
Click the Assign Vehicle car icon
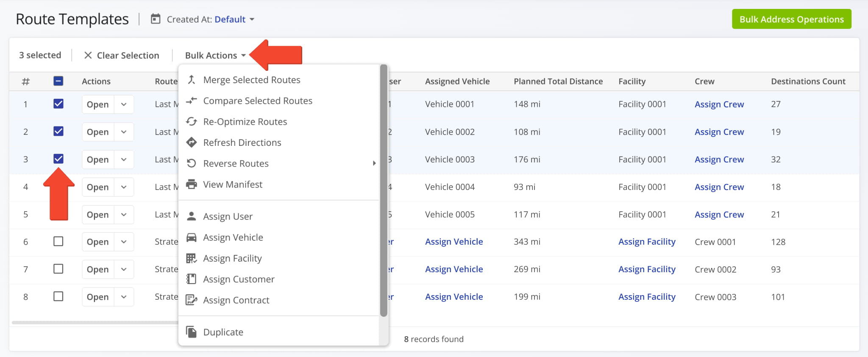click(x=192, y=237)
